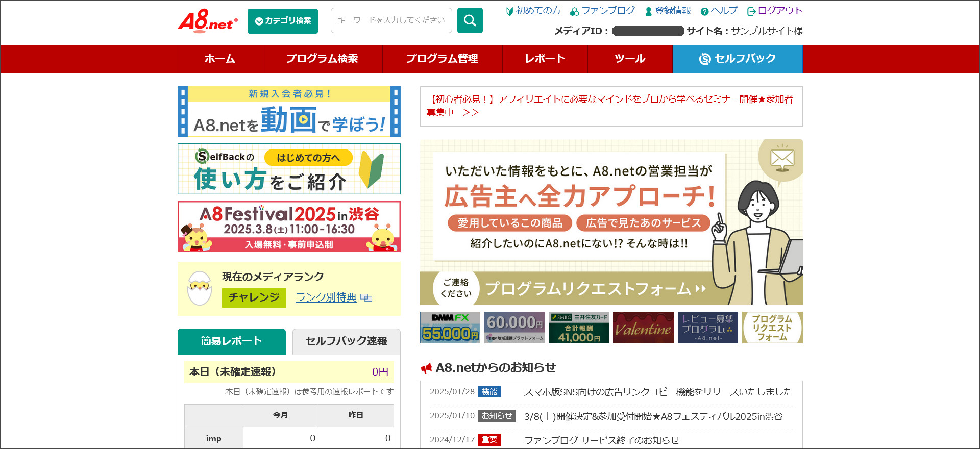
Task: Open the ファンブログ サービス終了のお知らせ news item
Action: [602, 440]
